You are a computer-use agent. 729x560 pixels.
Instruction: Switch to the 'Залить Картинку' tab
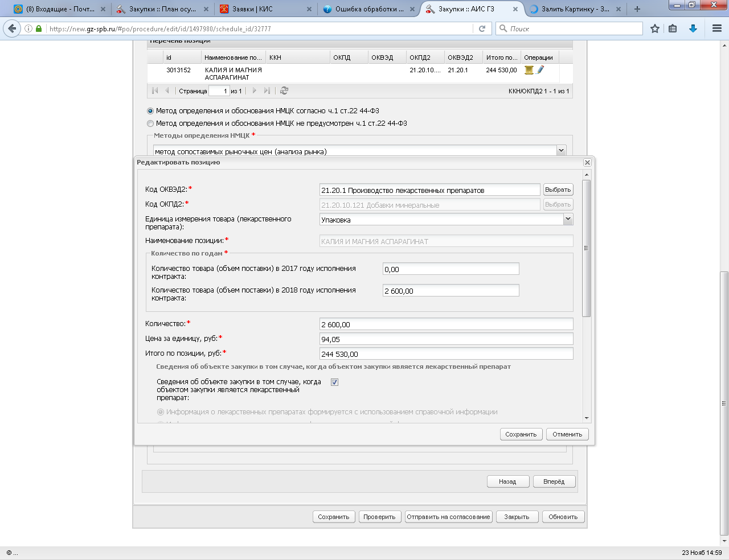(575, 9)
